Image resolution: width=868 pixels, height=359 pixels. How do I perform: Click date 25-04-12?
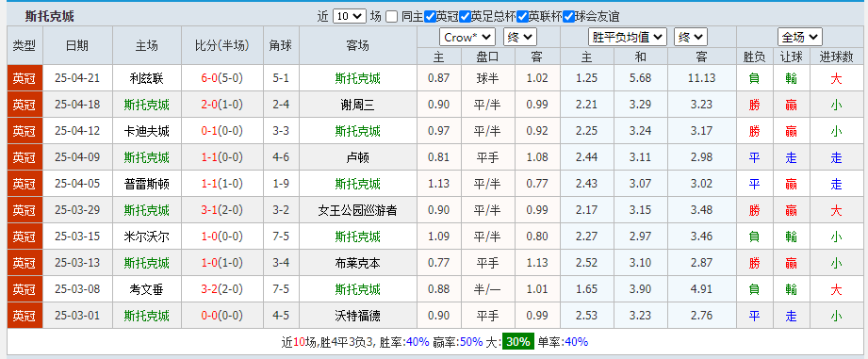click(77, 131)
